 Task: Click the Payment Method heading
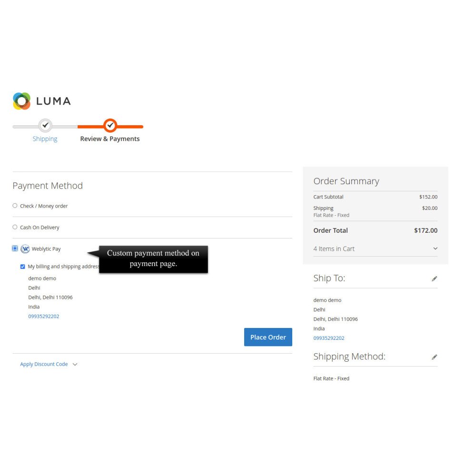[x=48, y=186]
